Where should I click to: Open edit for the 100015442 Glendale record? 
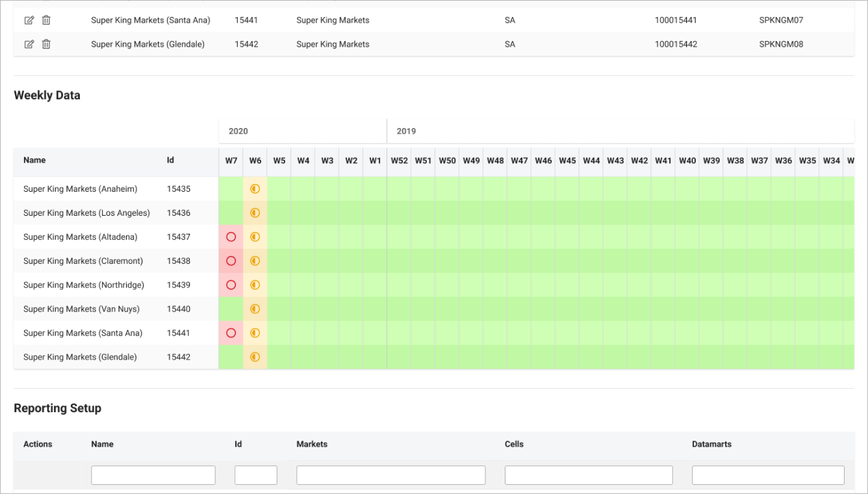coord(29,44)
